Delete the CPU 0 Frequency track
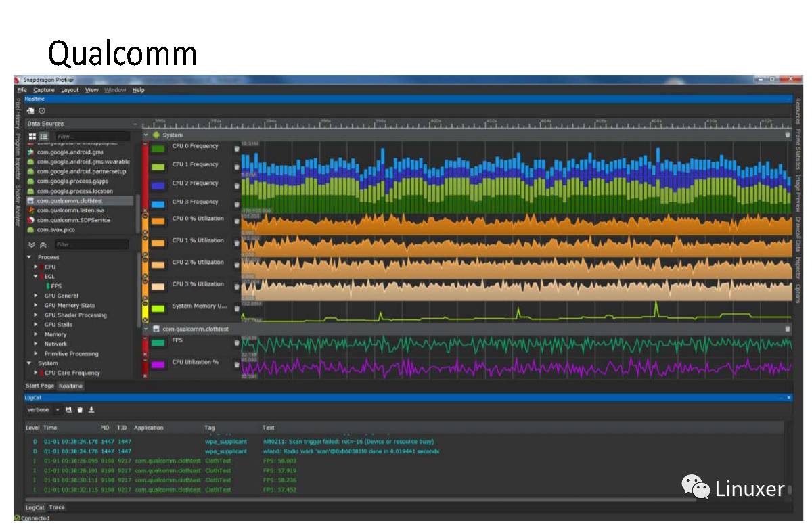 point(237,148)
